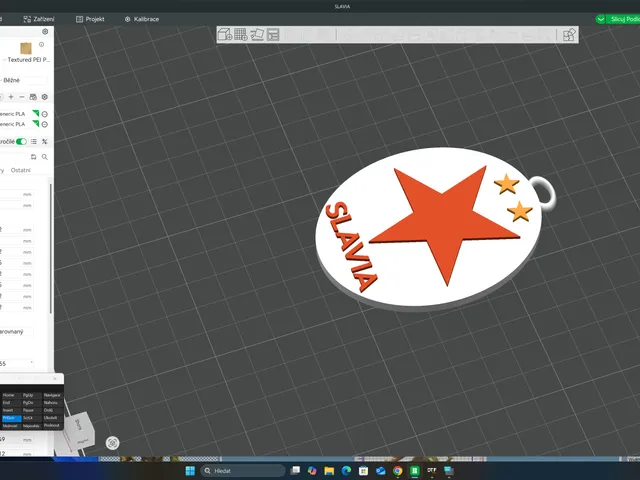Image resolution: width=640 pixels, height=480 pixels.
Task: Open Copilot from the taskbar
Action: pos(312,471)
